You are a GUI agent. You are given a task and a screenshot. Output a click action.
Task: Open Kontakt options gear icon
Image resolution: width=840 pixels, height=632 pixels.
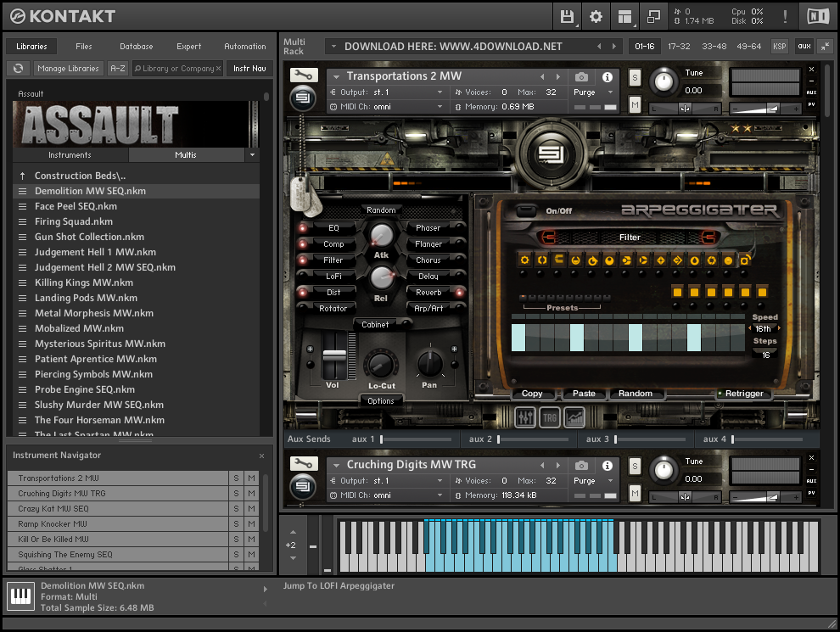coord(596,17)
